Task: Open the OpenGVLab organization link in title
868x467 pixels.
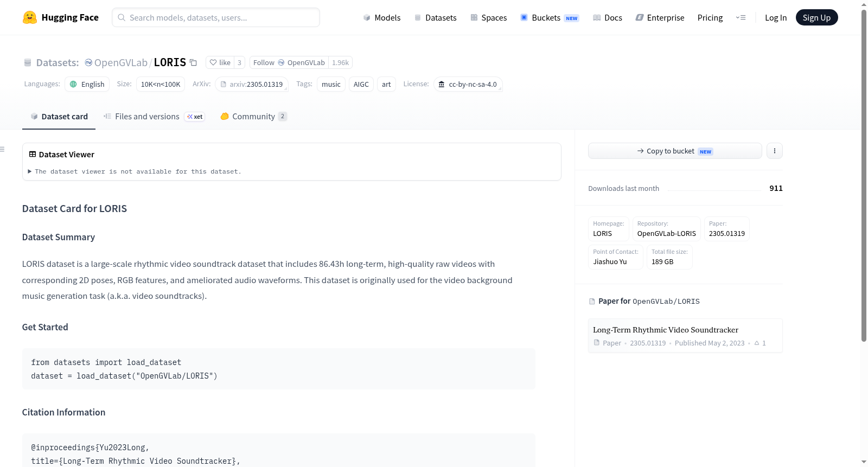Action: 120,62
